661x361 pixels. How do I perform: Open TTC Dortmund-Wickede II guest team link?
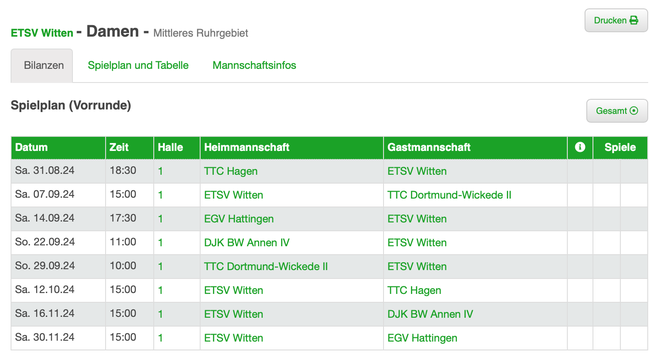point(449,195)
